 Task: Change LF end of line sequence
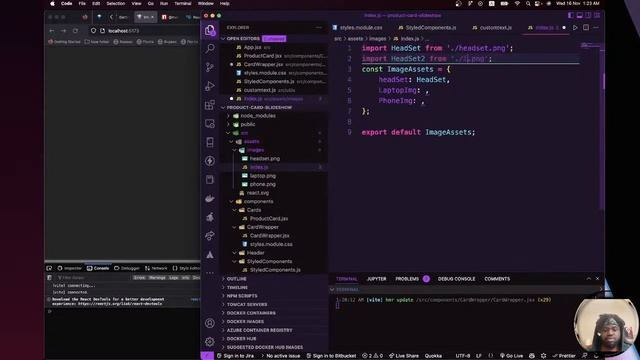(478, 356)
